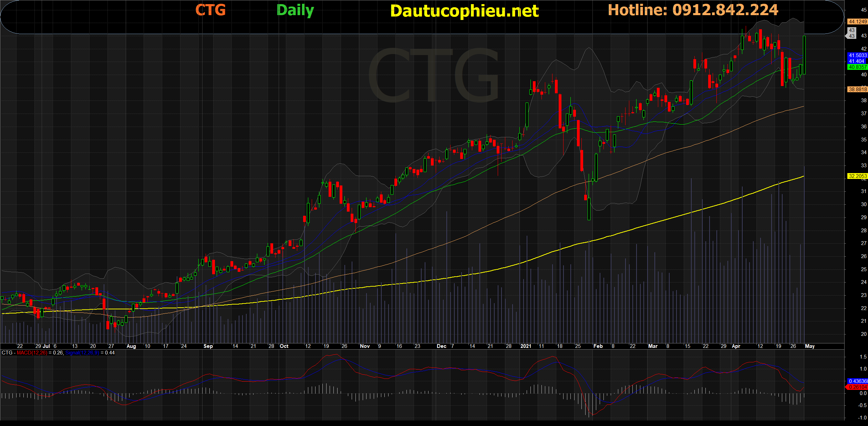Screen dimensions: 868x426
Task: Click the Daily timeframe label
Action: (295, 11)
